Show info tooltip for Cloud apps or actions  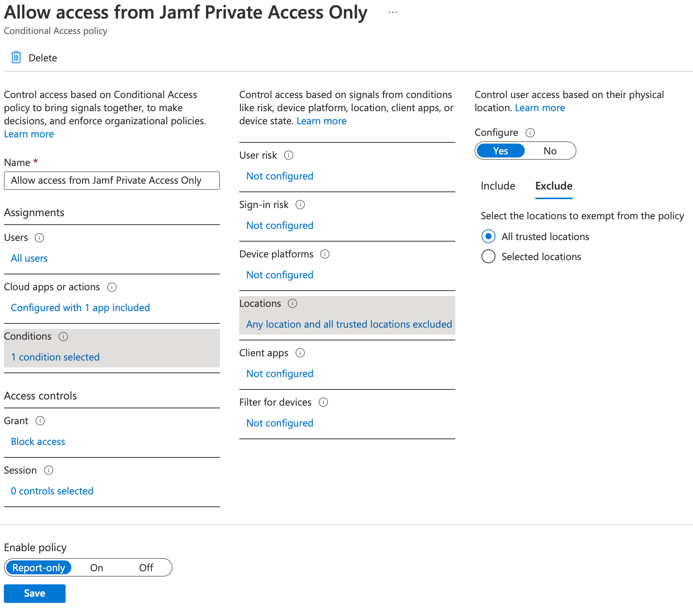(112, 287)
